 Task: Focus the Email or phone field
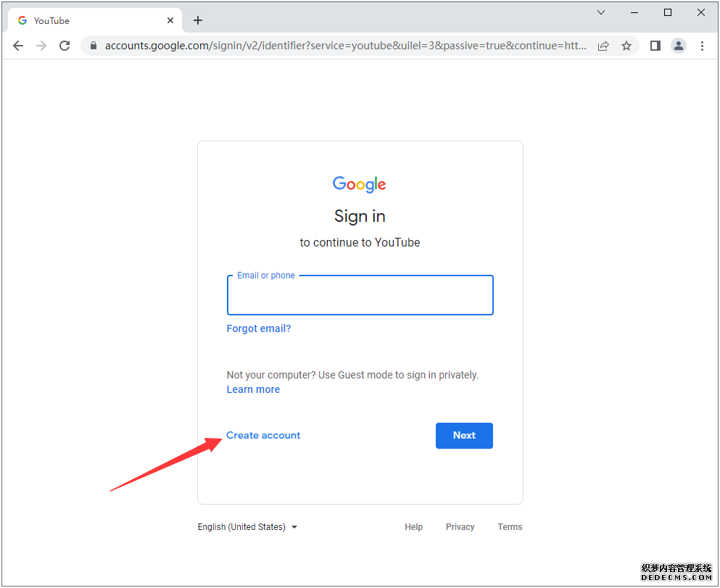360,295
